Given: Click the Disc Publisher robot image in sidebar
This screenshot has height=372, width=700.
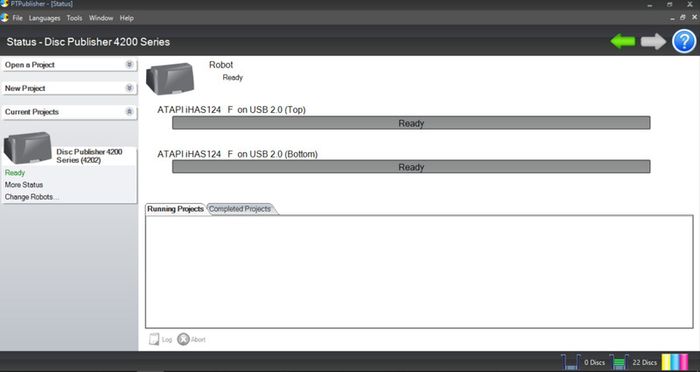Looking at the screenshot, I should [x=28, y=147].
